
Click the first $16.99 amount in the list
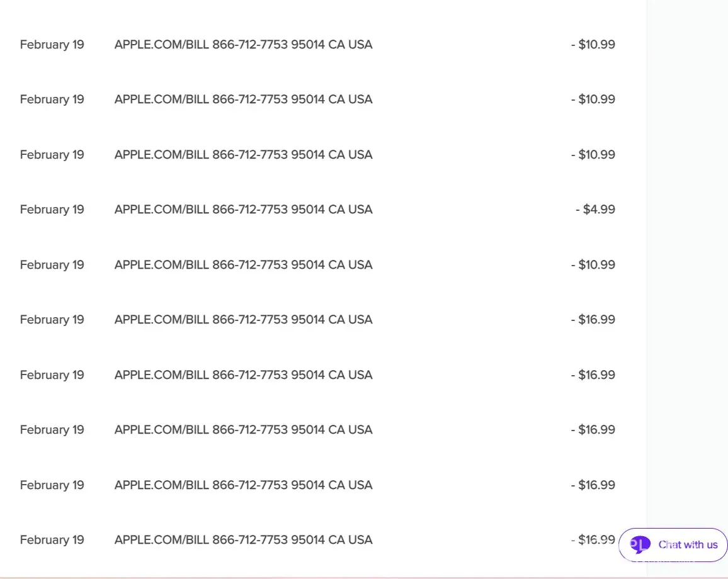click(x=593, y=320)
